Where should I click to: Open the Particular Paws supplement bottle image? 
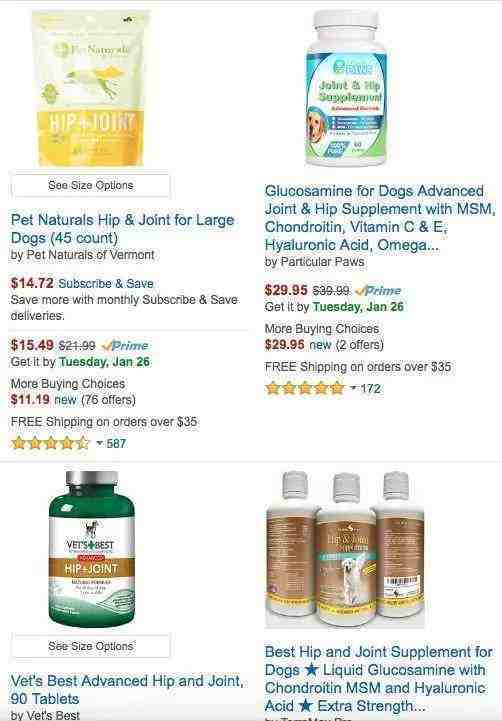click(x=346, y=88)
